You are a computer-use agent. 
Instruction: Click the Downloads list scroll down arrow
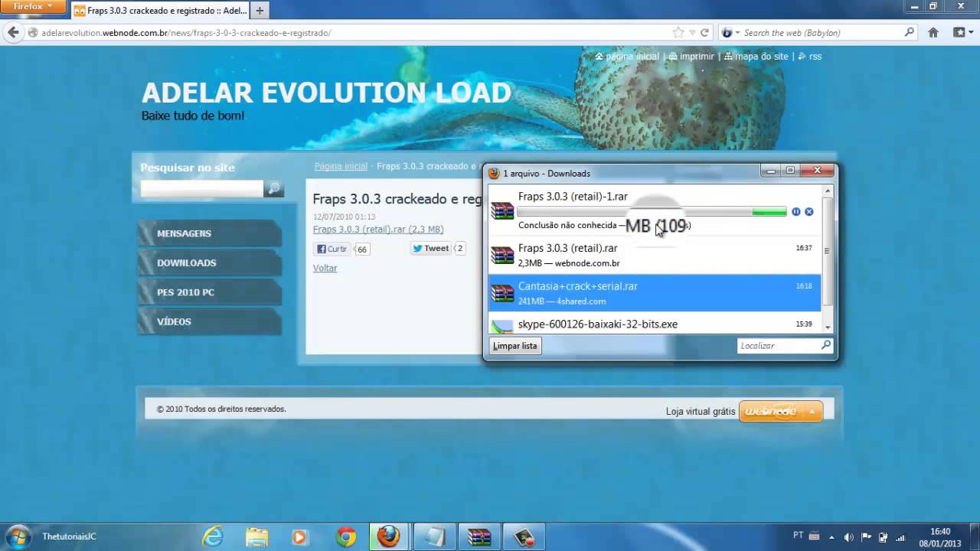pos(827,327)
